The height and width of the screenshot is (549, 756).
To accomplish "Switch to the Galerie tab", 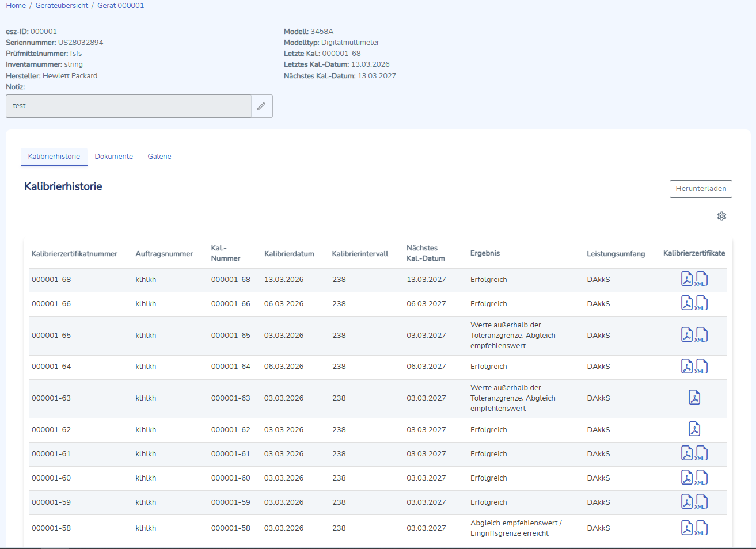I will (x=159, y=157).
